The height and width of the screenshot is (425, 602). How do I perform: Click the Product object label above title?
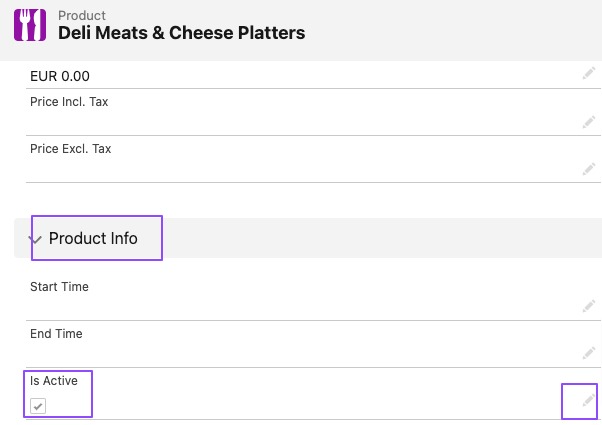pos(82,15)
